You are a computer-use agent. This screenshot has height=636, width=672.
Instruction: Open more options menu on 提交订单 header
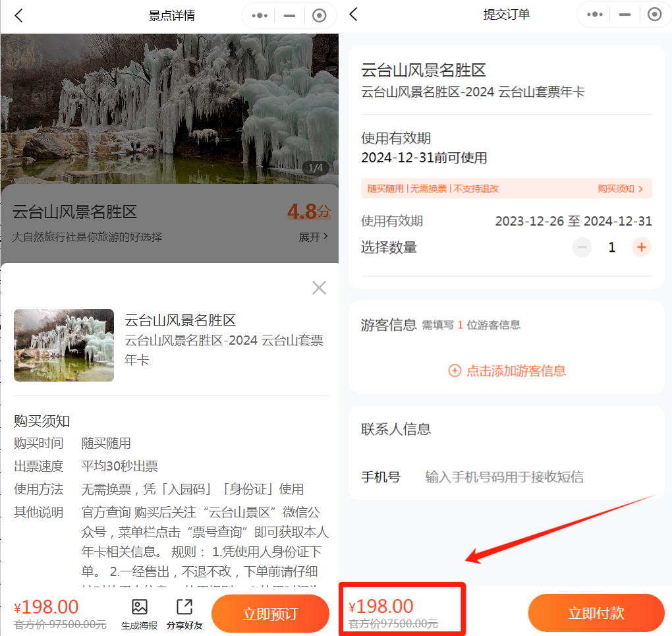[x=594, y=14]
